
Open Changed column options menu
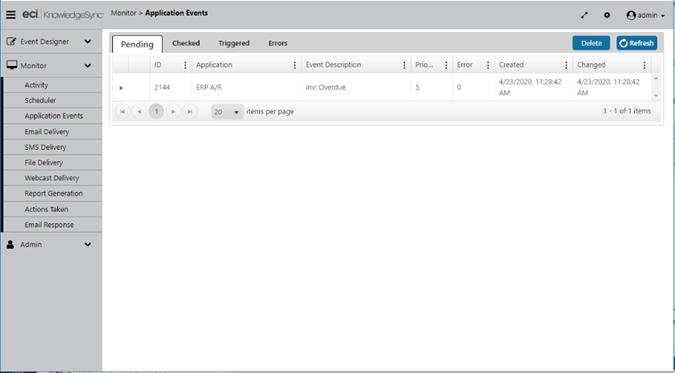(644, 65)
